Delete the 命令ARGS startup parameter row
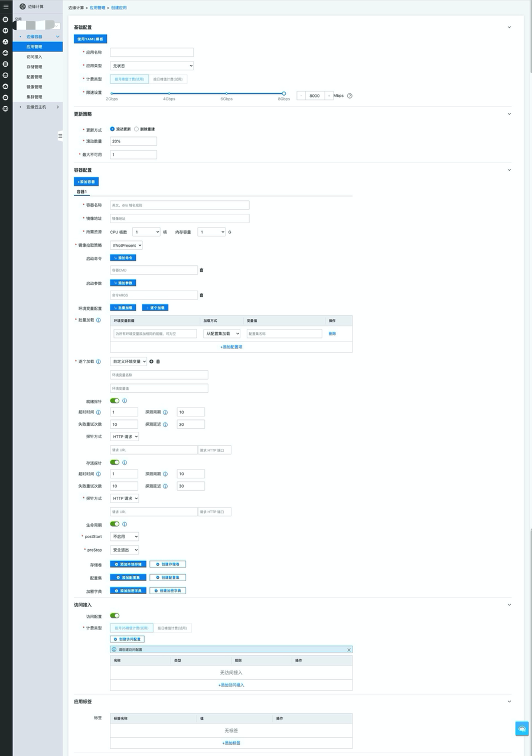 point(201,295)
